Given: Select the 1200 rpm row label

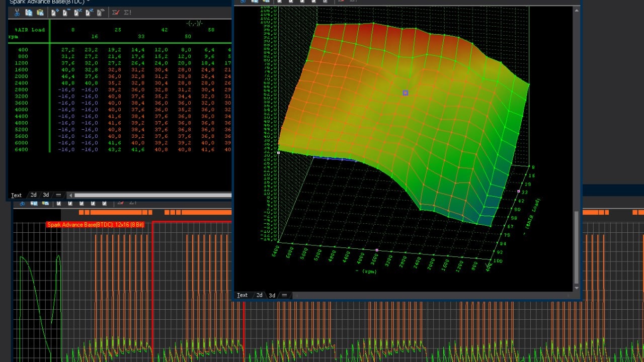Looking at the screenshot, I should [22, 63].
